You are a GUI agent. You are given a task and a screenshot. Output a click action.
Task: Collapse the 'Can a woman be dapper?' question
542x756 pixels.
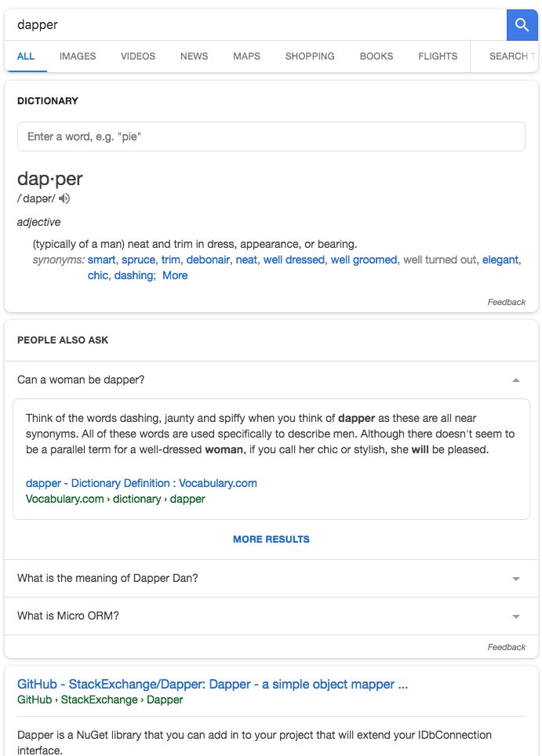point(271,380)
